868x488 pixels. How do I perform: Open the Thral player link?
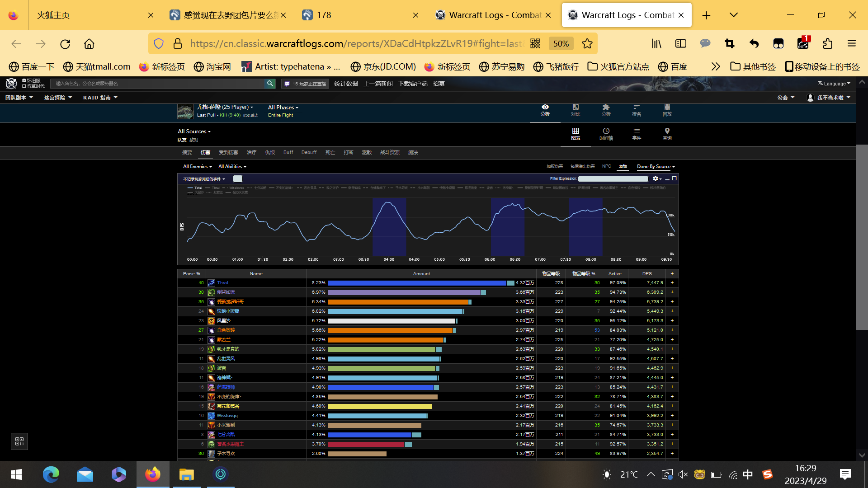click(222, 283)
